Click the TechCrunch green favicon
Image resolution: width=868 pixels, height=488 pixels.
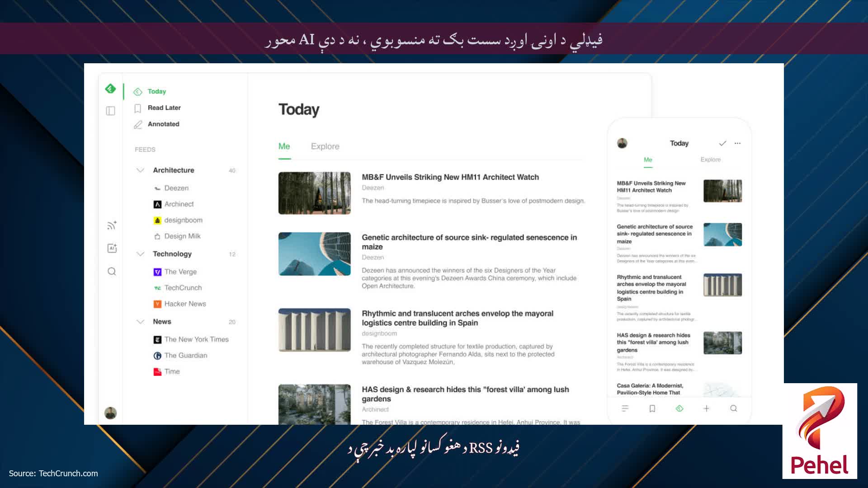point(157,288)
